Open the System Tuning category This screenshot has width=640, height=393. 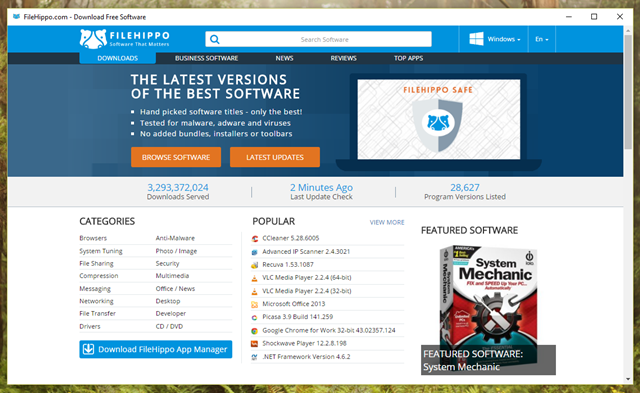click(x=101, y=251)
